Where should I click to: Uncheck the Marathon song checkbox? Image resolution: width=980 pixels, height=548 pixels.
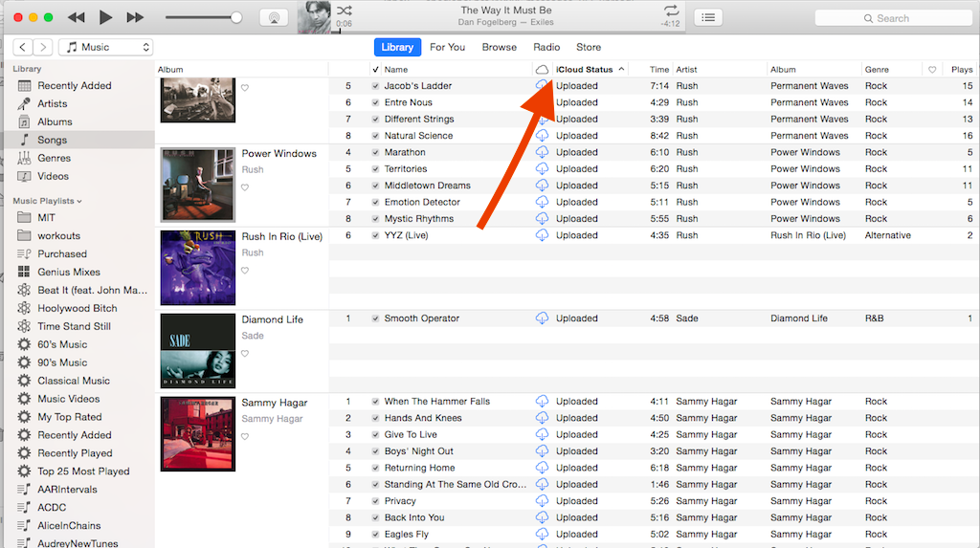pyautogui.click(x=375, y=152)
